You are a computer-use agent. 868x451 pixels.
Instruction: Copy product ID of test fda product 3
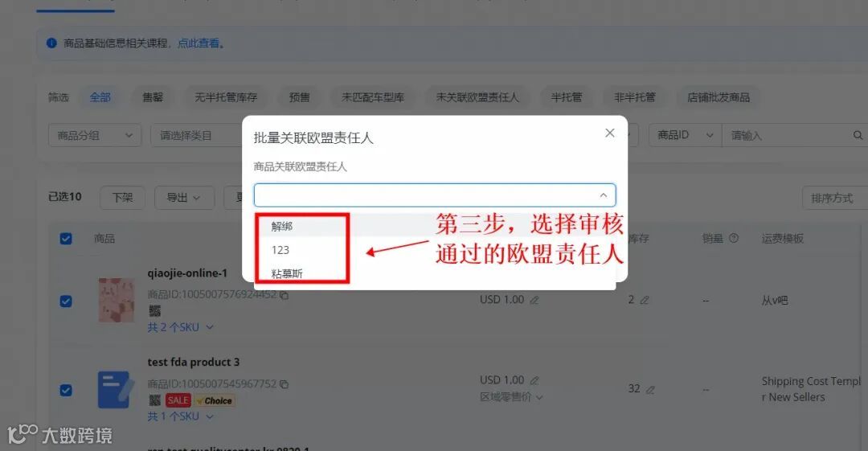click(284, 384)
